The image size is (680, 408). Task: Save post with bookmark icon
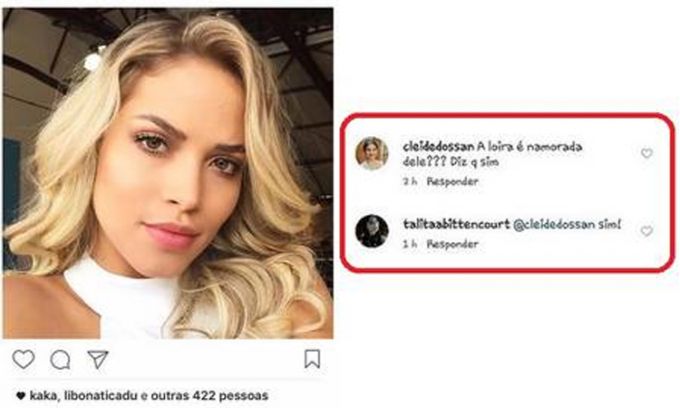(312, 359)
